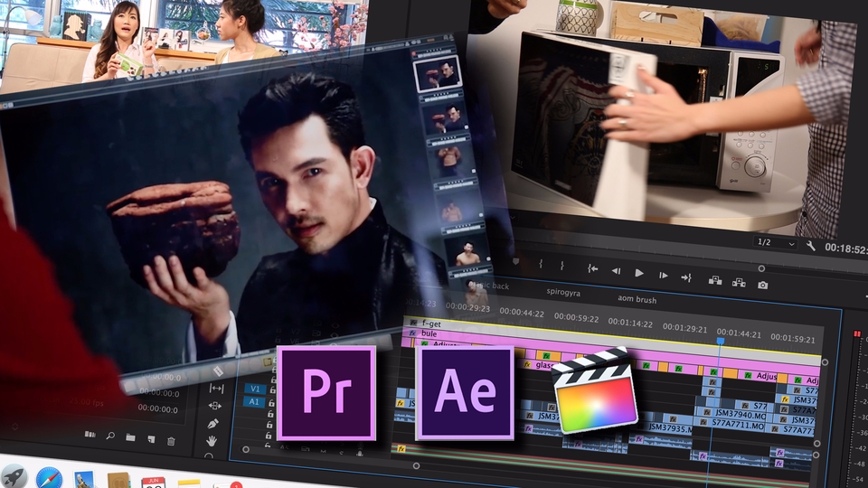Open Calendar from the Dock

154,483
